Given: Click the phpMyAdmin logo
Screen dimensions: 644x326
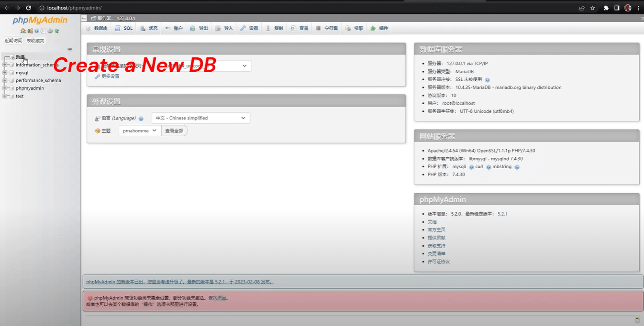Looking at the screenshot, I should [40, 20].
